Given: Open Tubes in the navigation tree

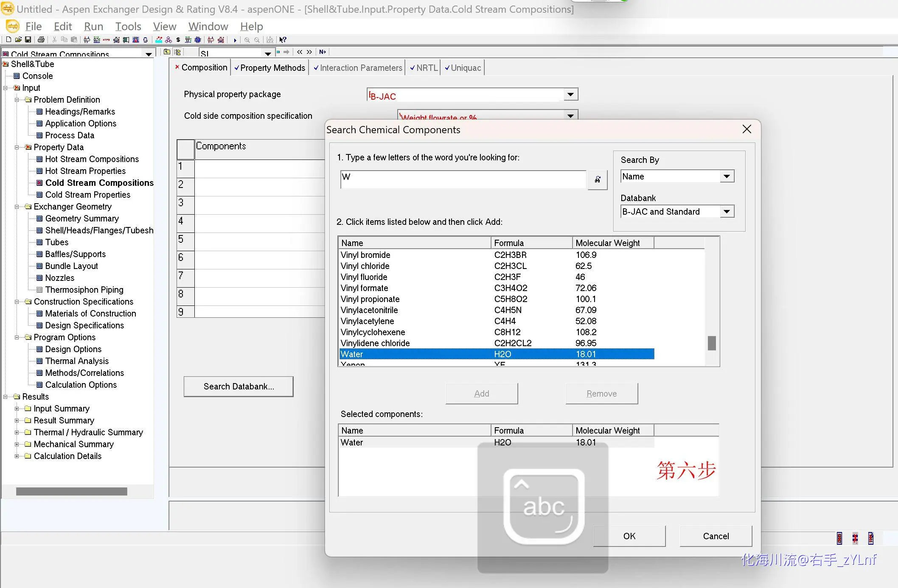Looking at the screenshot, I should [x=56, y=242].
